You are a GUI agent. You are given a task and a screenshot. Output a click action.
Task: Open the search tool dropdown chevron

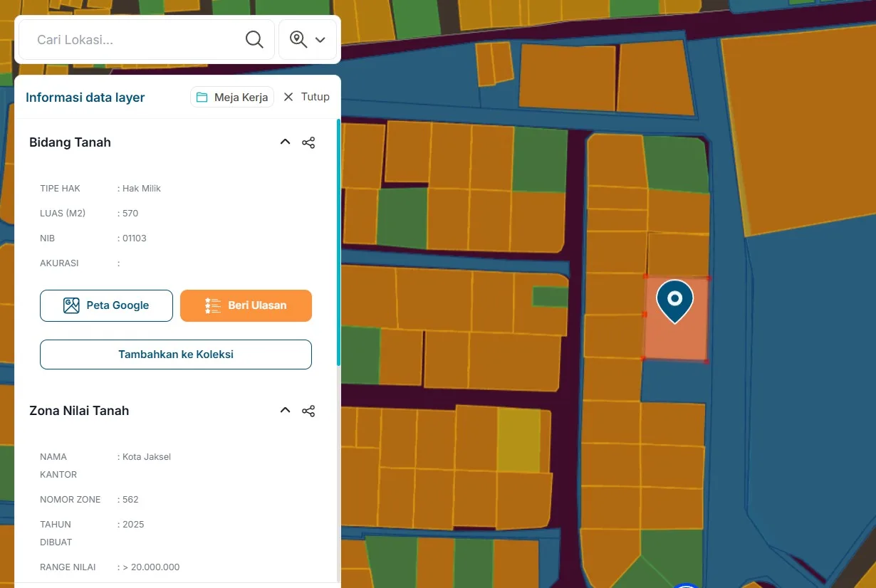(x=320, y=40)
